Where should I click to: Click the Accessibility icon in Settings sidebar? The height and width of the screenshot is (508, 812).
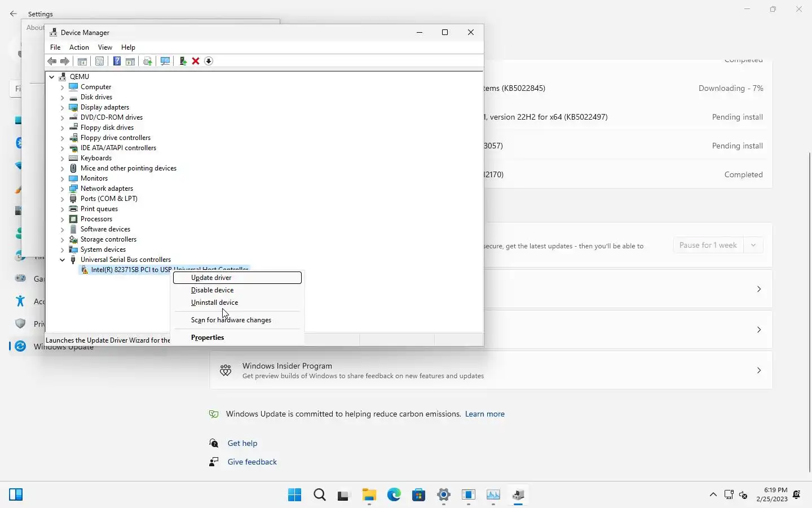pyautogui.click(x=20, y=301)
